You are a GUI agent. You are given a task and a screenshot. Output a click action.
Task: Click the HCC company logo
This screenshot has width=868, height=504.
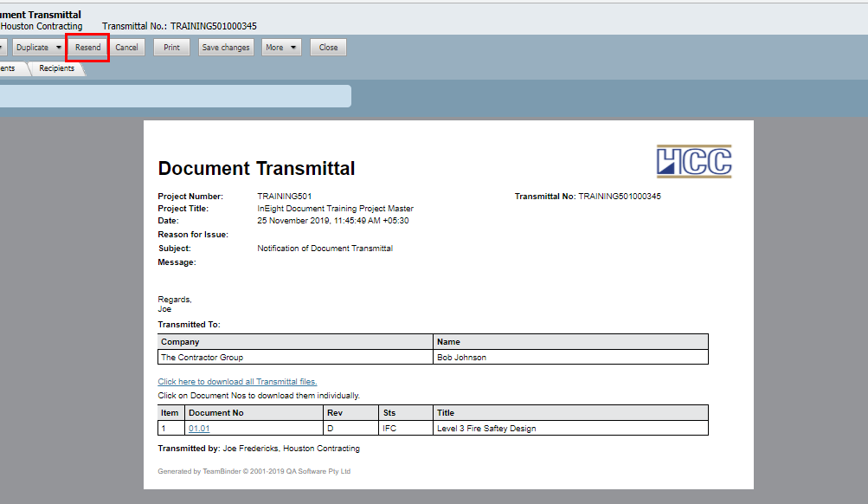[x=693, y=162]
